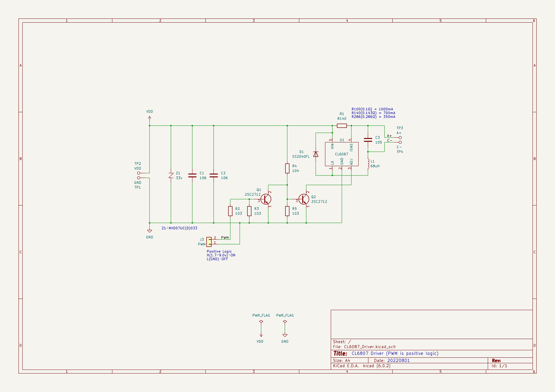
Task: Click the 'Positive Logic' note text
Action: point(219,251)
